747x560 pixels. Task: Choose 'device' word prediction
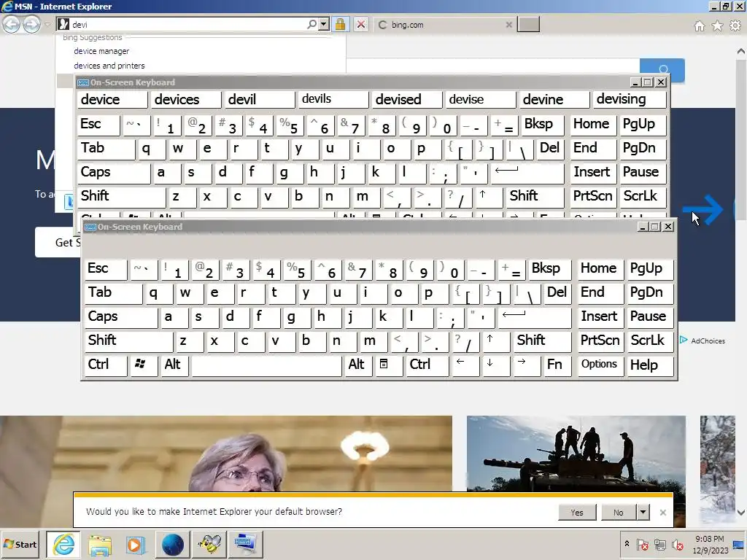pos(113,99)
